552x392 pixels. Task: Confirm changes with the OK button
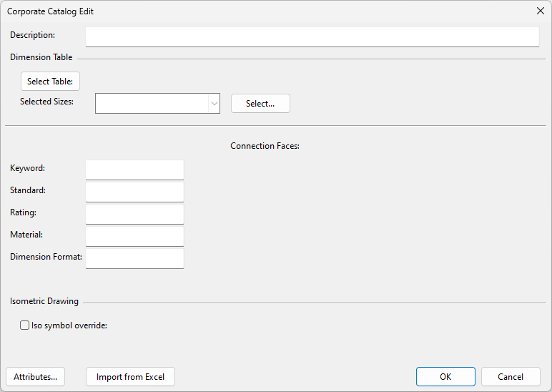[x=445, y=377]
